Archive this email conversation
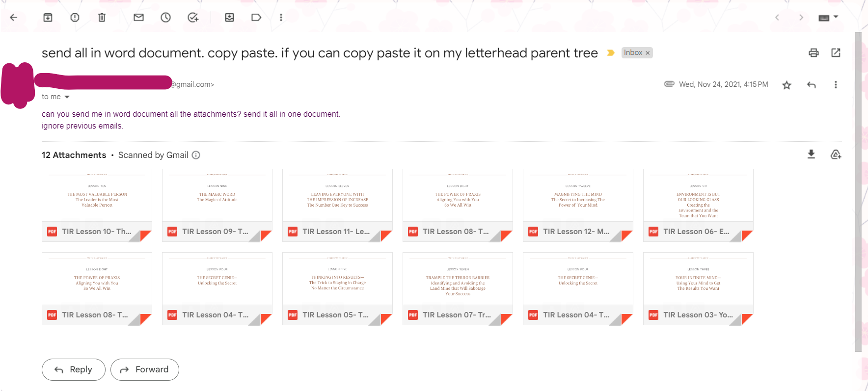This screenshot has height=391, width=868. [x=48, y=18]
